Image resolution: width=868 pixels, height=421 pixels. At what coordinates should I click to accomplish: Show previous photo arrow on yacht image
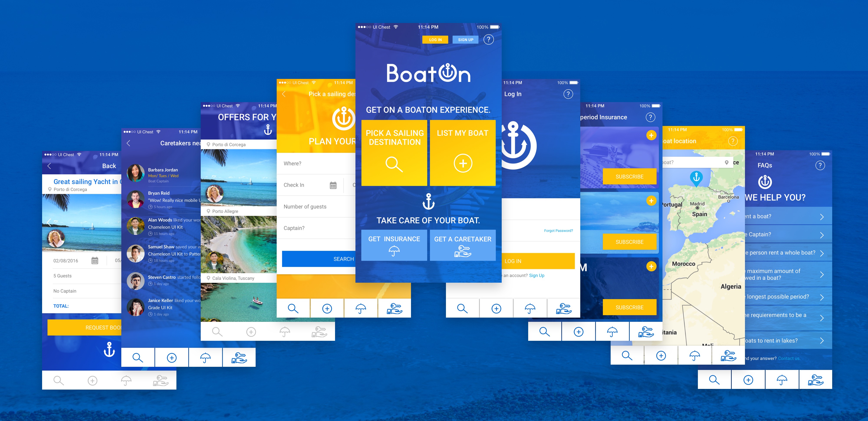(49, 223)
